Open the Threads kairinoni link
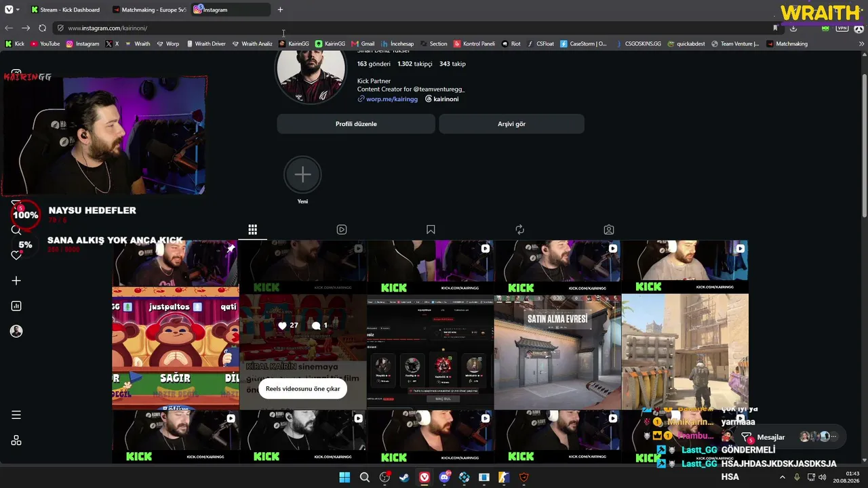 (x=441, y=99)
